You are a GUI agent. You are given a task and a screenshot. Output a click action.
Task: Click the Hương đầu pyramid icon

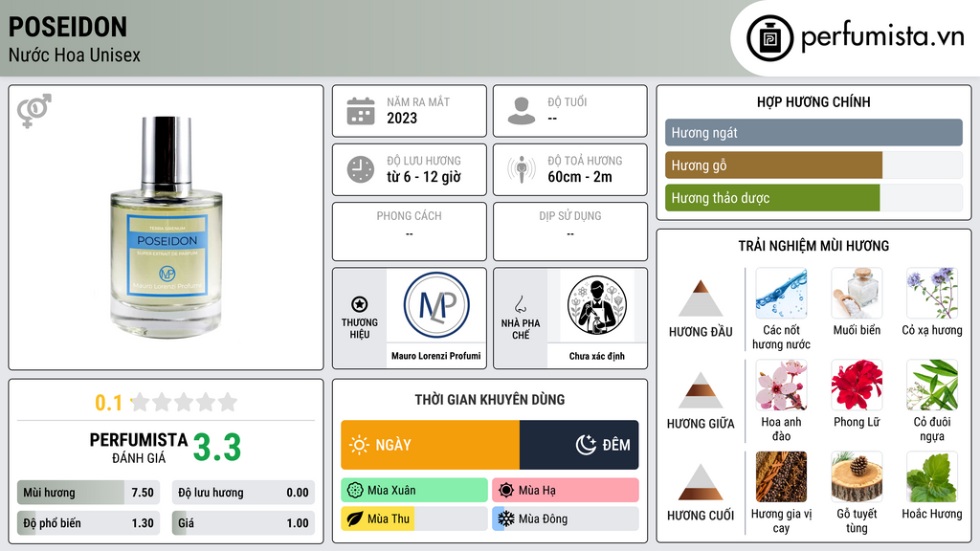coord(701,298)
